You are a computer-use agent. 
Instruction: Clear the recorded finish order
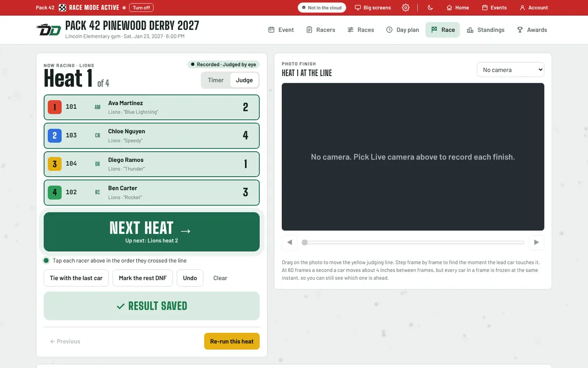[x=220, y=278]
